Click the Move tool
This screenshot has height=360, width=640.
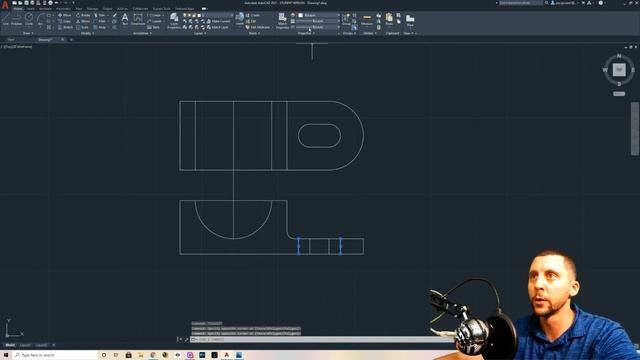(64, 15)
